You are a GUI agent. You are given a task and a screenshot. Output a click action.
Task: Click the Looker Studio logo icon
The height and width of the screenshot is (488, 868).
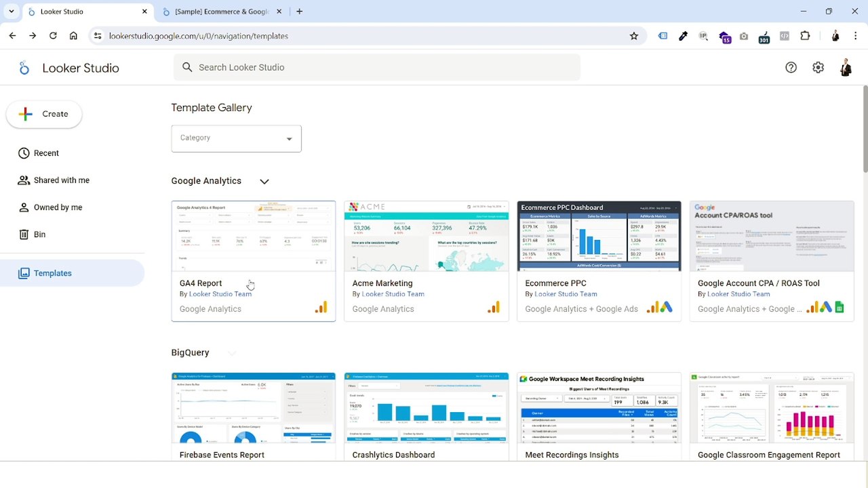tap(24, 68)
